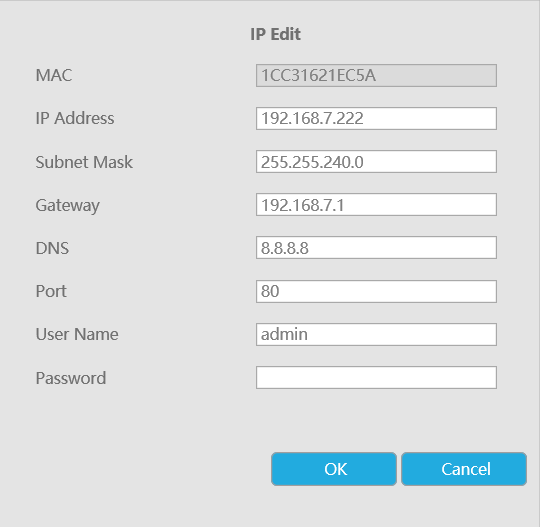Click the DNS label

click(52, 248)
